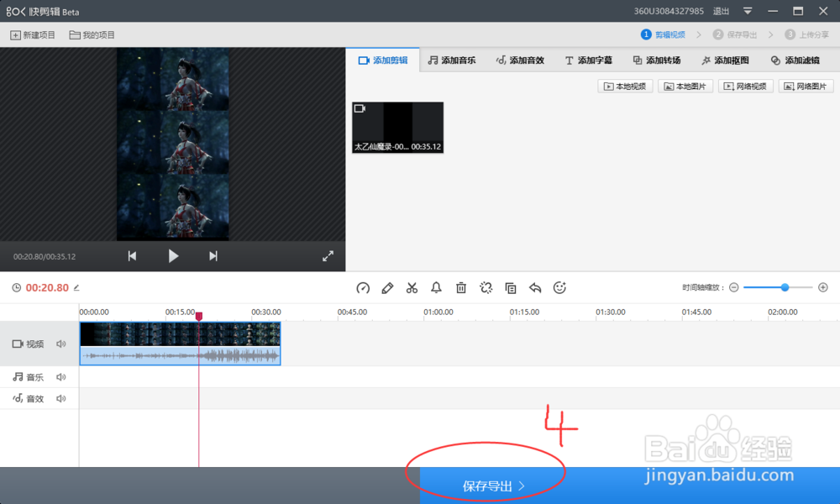The height and width of the screenshot is (504, 840).
Task: Click the 00:45.00 mark on ruler
Action: (352, 312)
